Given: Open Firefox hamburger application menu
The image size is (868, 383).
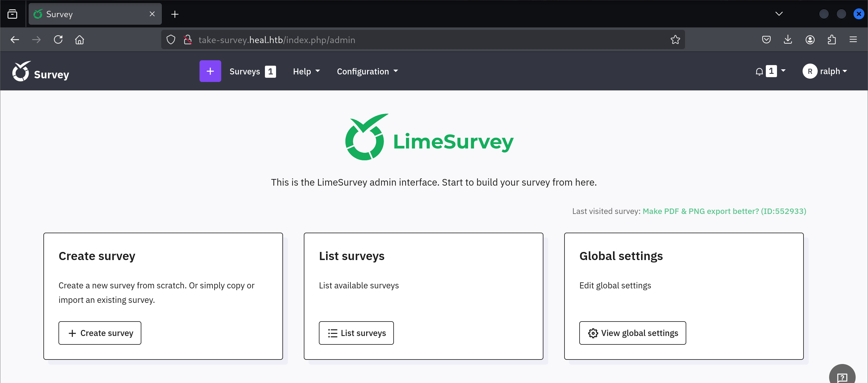Looking at the screenshot, I should coord(853,40).
